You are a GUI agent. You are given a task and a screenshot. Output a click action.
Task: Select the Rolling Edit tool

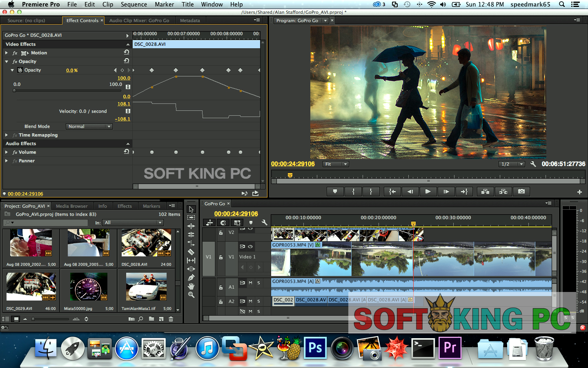[191, 235]
